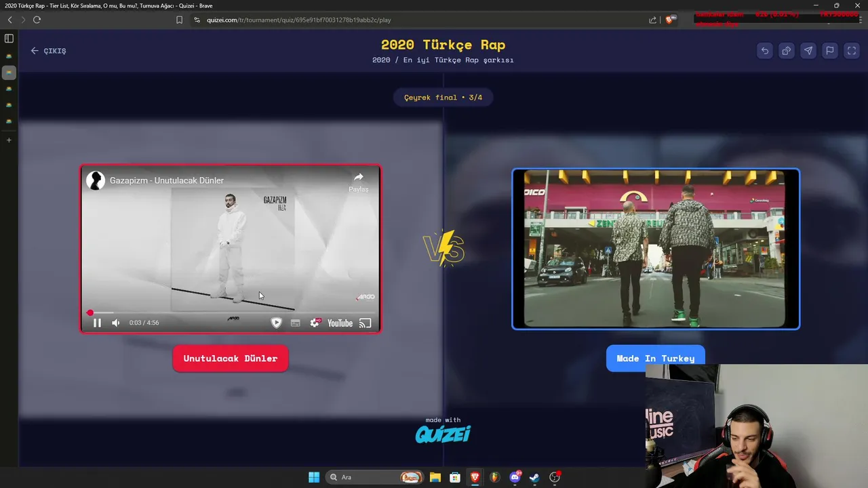
Task: Open Brave Shields lion icon
Action: point(670,20)
